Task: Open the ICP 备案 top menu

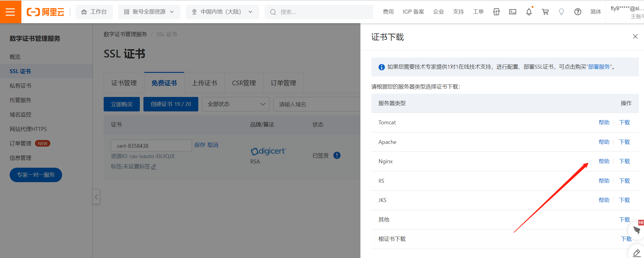Action: coord(413,12)
